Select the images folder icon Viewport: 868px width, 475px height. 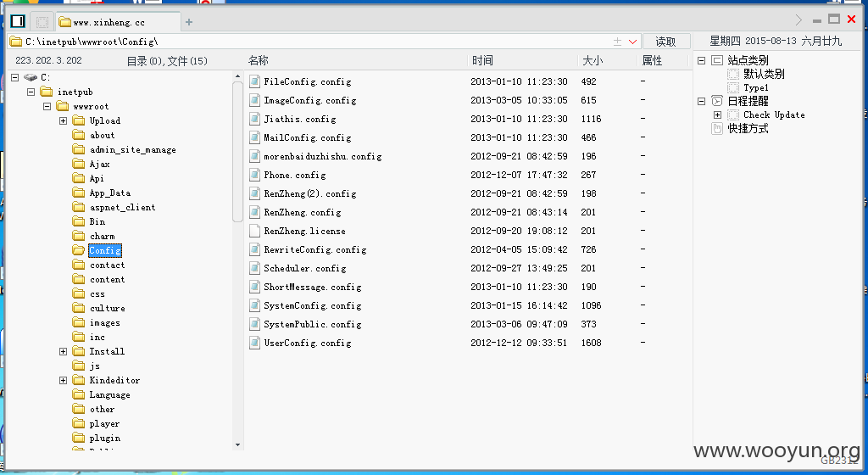(x=79, y=323)
